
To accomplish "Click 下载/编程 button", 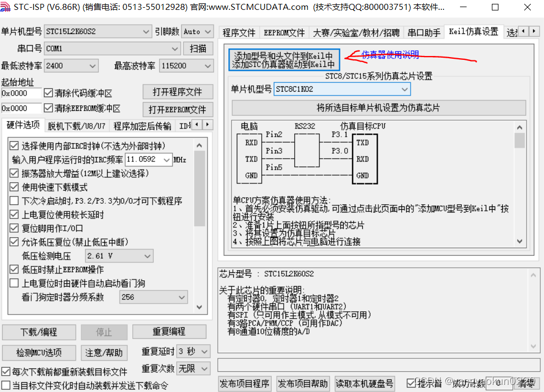I will click(39, 332).
